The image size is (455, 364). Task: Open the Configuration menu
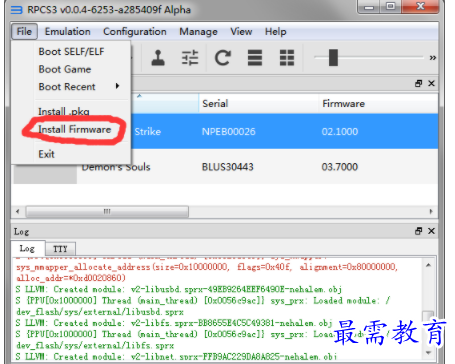pyautogui.click(x=135, y=32)
